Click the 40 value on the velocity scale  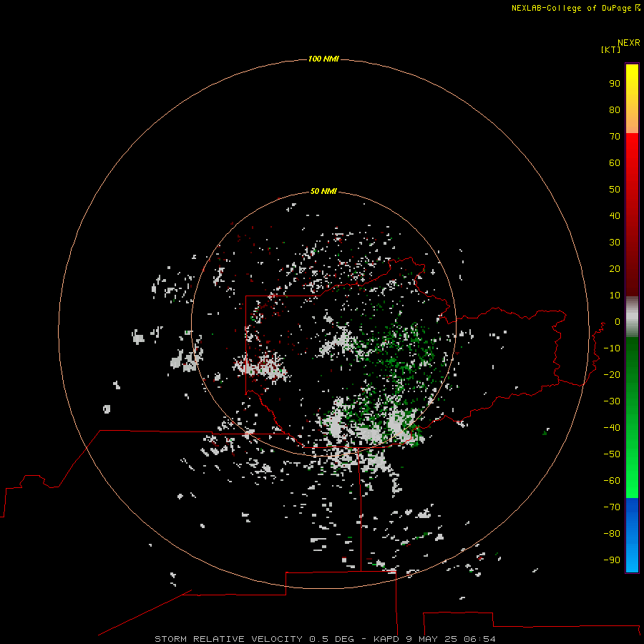pyautogui.click(x=615, y=216)
